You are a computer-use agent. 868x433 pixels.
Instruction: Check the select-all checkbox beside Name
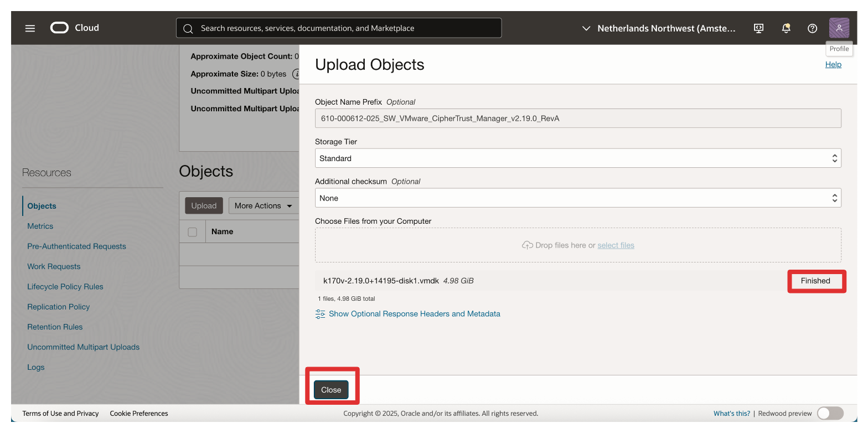point(192,232)
